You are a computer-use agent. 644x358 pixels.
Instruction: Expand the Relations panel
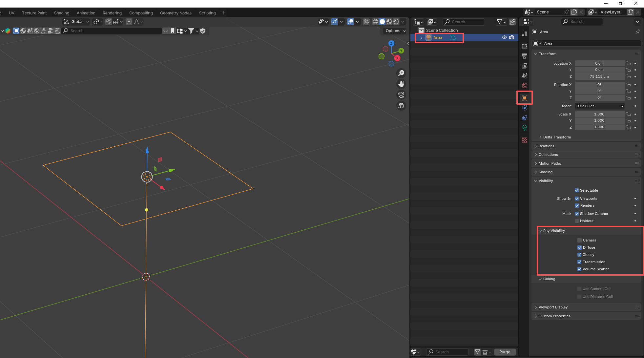[546, 146]
